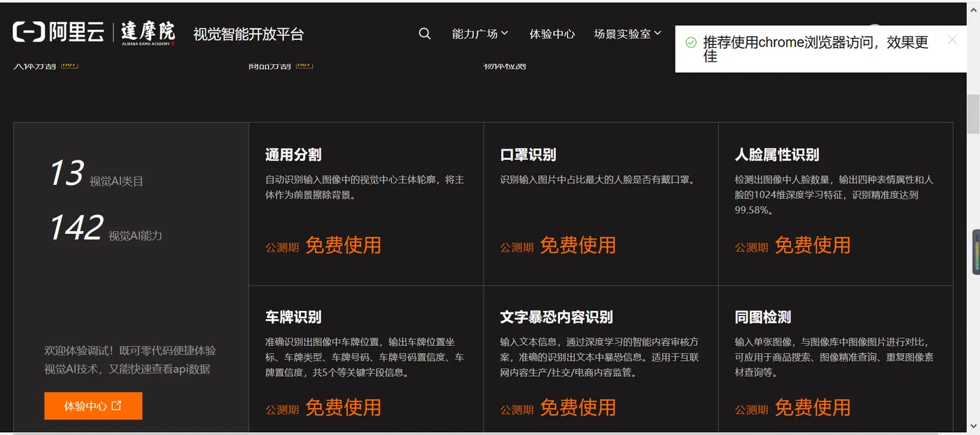
Task: Click 免费使用 under 同图检测
Action: [813, 407]
